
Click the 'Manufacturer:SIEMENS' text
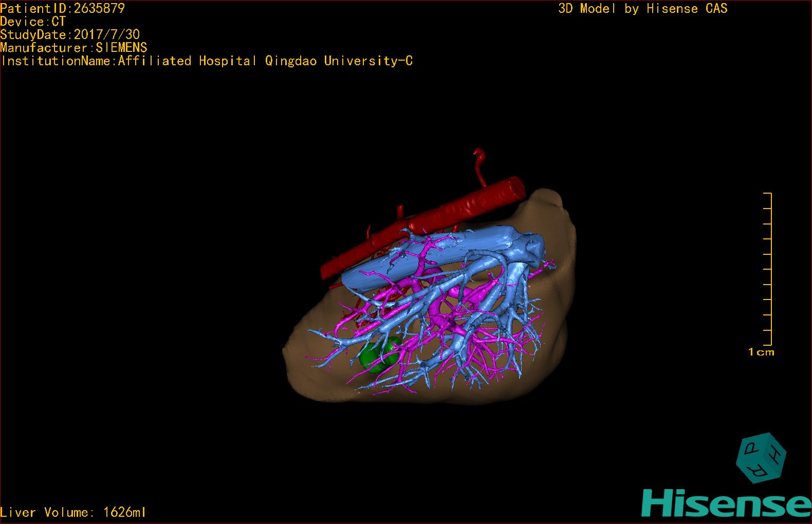pos(73,48)
